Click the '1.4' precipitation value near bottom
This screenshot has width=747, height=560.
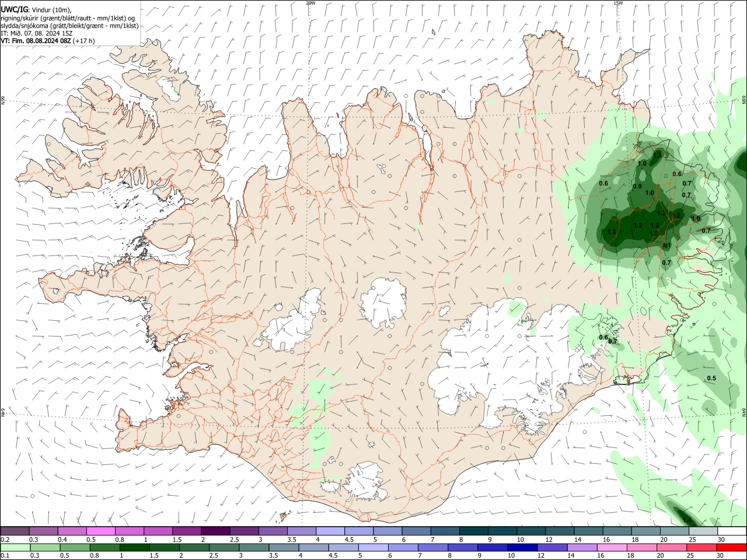click(x=687, y=520)
